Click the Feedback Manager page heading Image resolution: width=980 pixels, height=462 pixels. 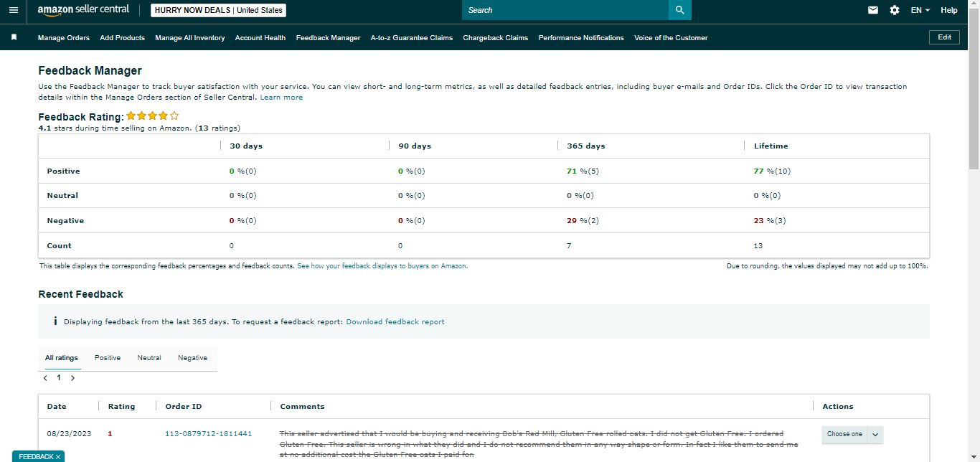90,70
